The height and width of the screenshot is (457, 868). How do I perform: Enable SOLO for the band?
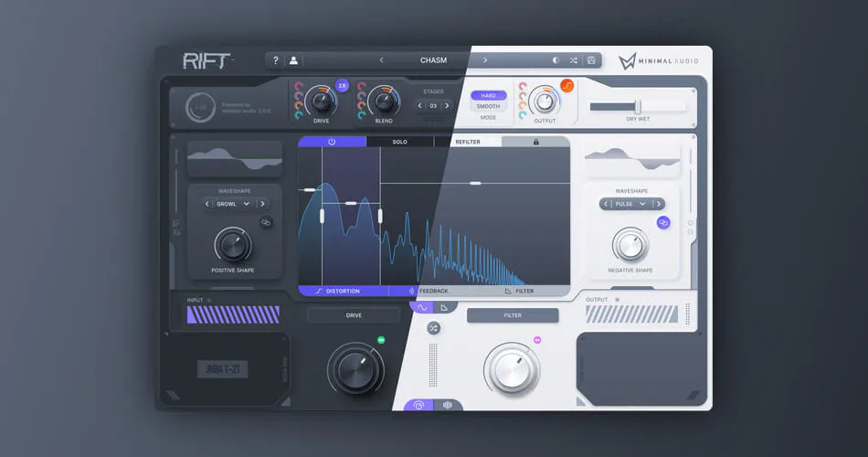coord(399,142)
